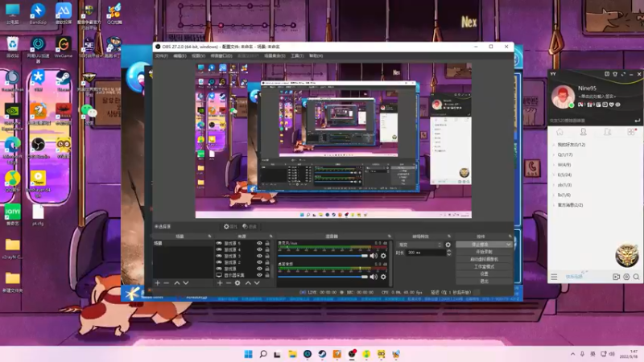Hide the 游戏源 4 source with its eye icon
This screenshot has width=644, height=362.
259,249
